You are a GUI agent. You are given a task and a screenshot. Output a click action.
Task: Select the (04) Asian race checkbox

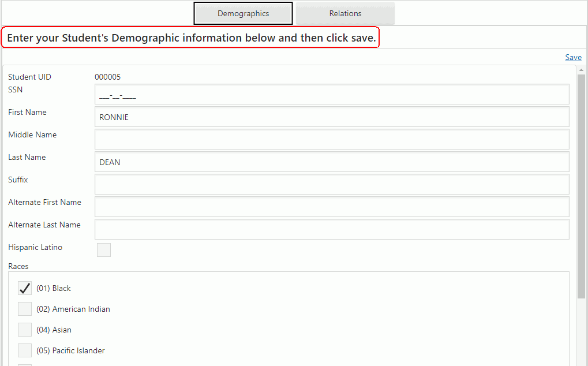coord(24,329)
